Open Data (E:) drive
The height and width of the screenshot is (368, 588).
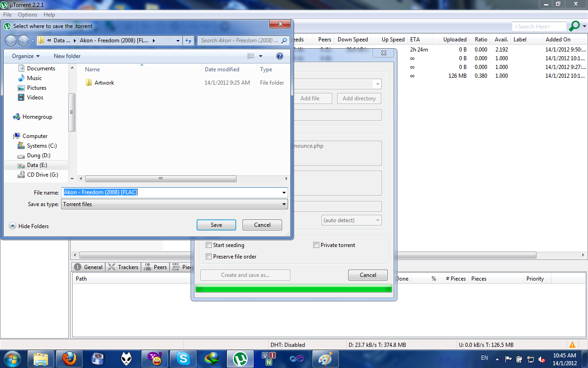pyautogui.click(x=37, y=165)
